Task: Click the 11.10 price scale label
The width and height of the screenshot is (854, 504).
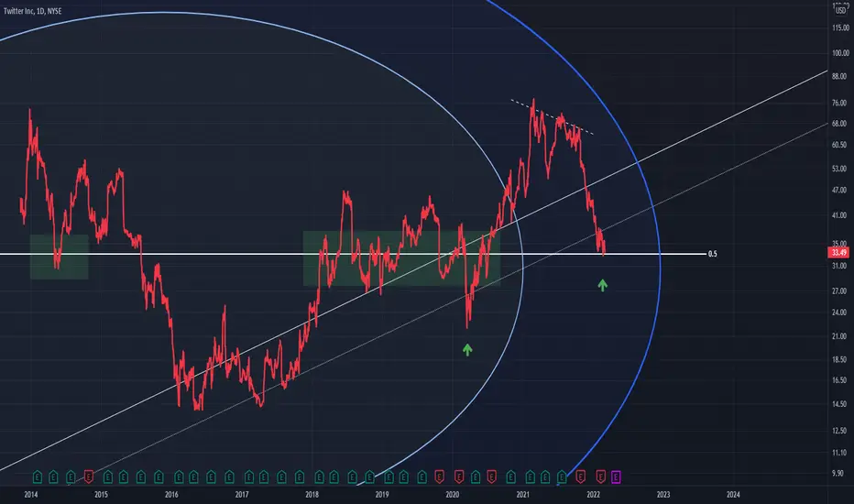Action: 838,453
